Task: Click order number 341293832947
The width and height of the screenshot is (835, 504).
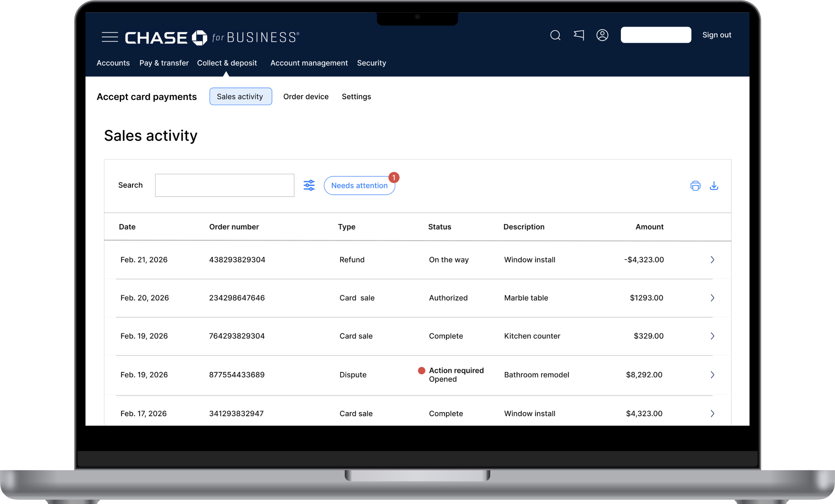Action: [x=237, y=413]
